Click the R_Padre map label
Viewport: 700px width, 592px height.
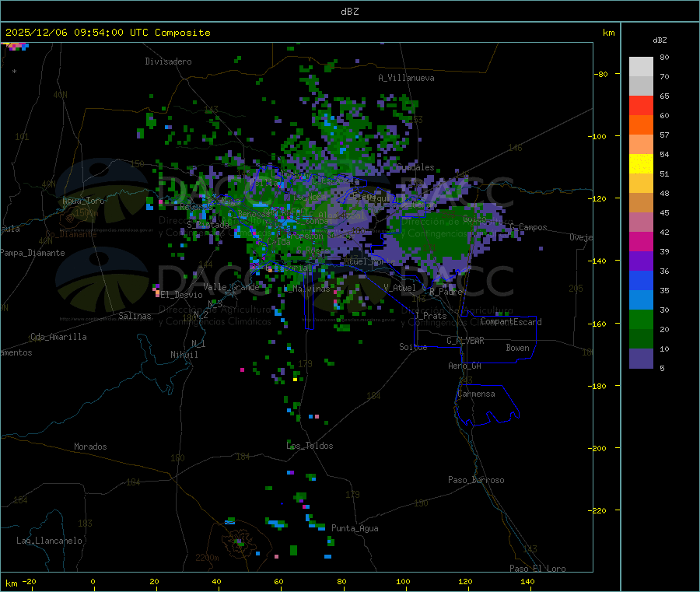click(446, 292)
